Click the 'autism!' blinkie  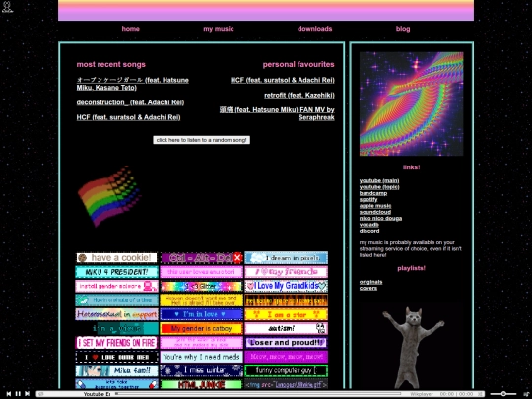tap(287, 328)
